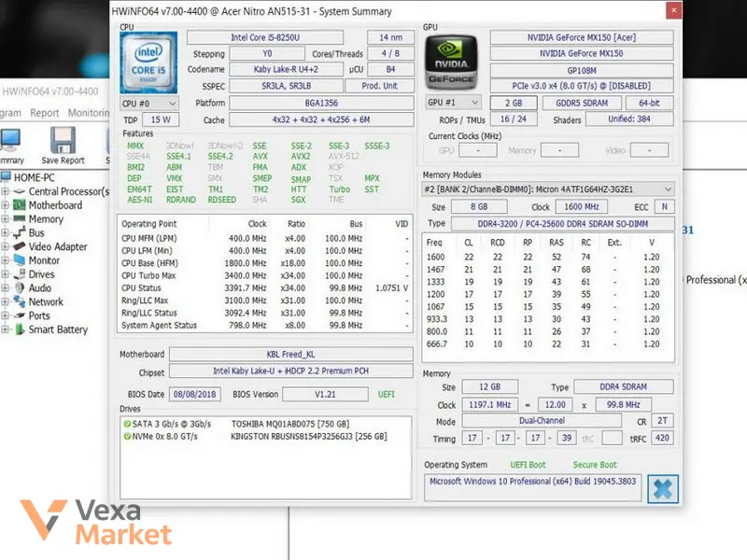Open the Memory Modules bank dropdown

coord(548,189)
